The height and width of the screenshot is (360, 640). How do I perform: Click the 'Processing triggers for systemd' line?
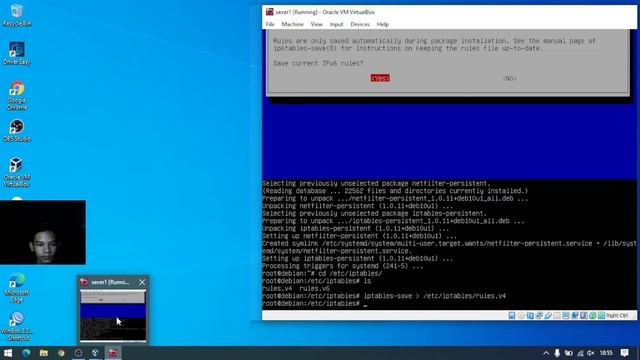click(342, 266)
